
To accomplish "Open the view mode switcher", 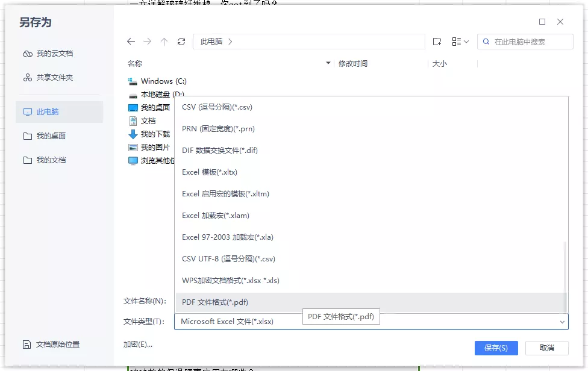I will (x=460, y=42).
